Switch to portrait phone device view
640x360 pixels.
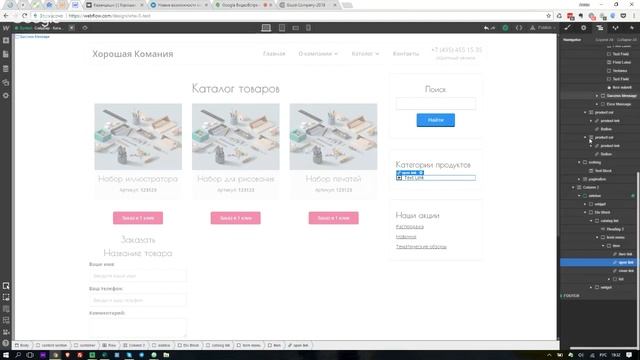tap(309, 28)
